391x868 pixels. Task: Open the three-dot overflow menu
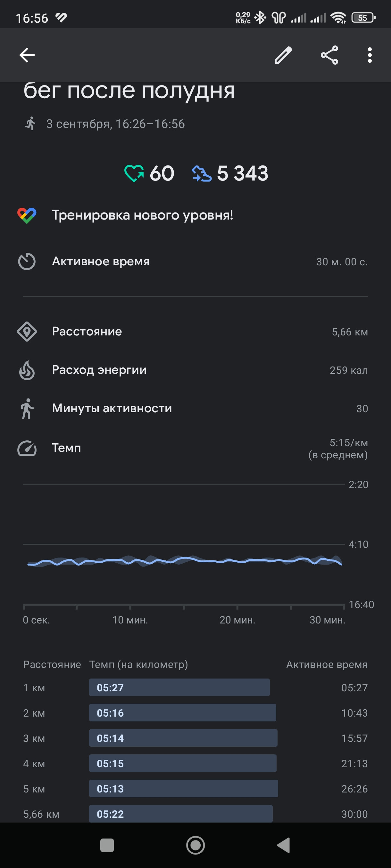(370, 55)
